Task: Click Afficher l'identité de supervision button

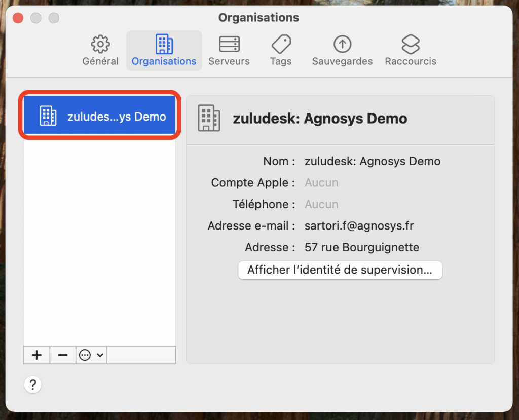Action: click(340, 270)
